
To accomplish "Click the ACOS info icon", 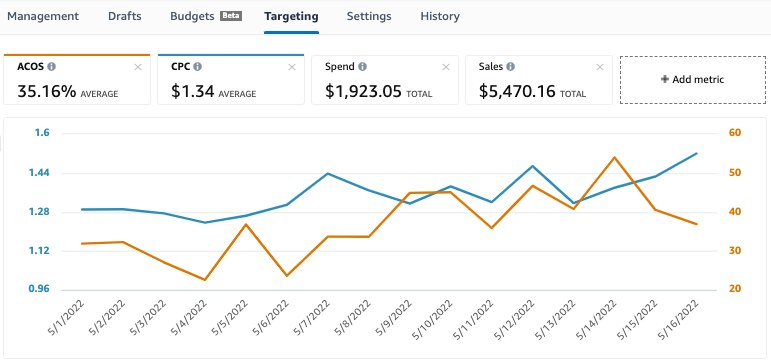I will pos(51,66).
